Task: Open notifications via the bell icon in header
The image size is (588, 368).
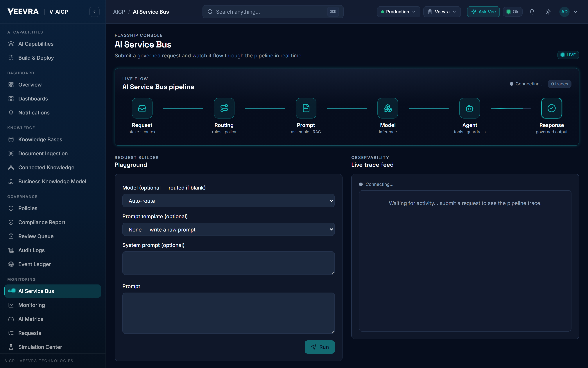Action: [x=532, y=12]
